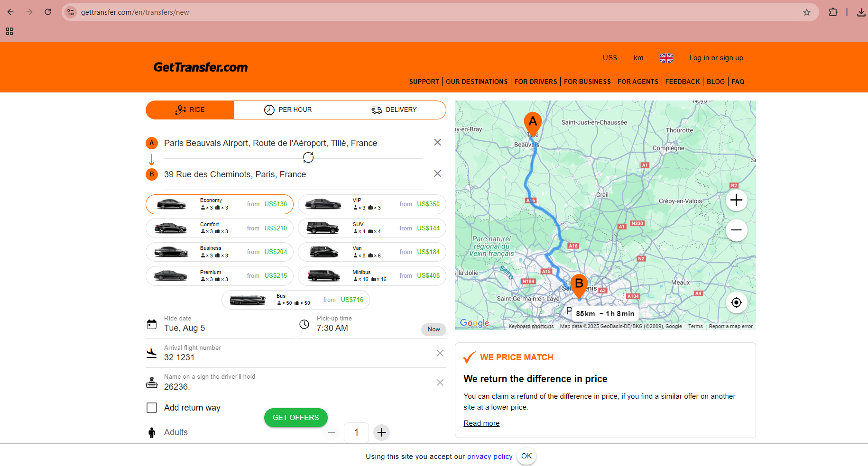
Task: Accept the privacy notice with OK
Action: [x=526, y=456]
